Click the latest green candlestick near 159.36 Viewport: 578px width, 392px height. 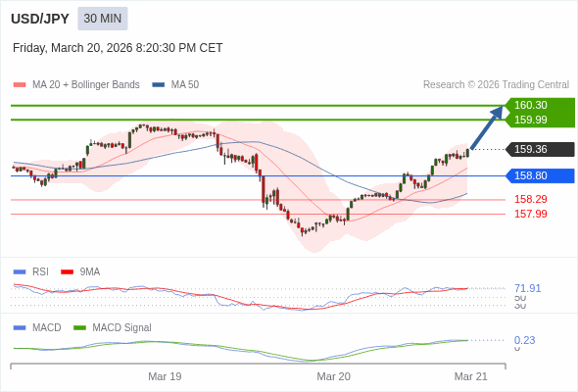(x=467, y=153)
